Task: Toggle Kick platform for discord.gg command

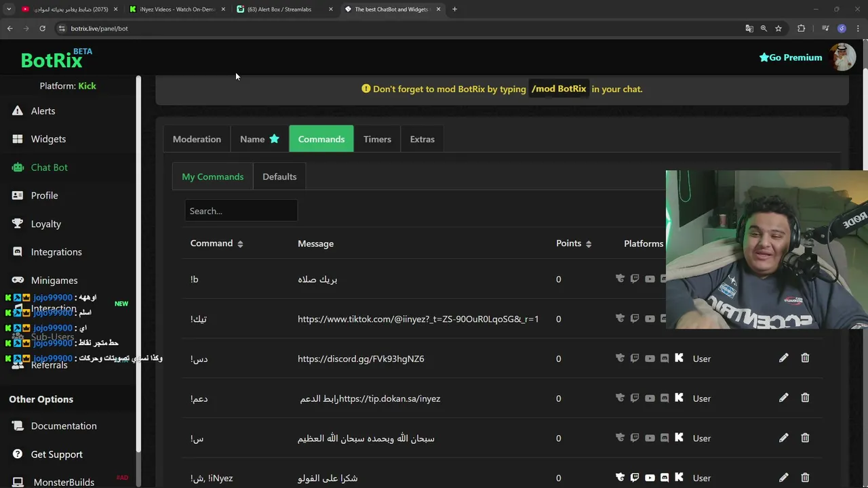Action: tap(679, 358)
